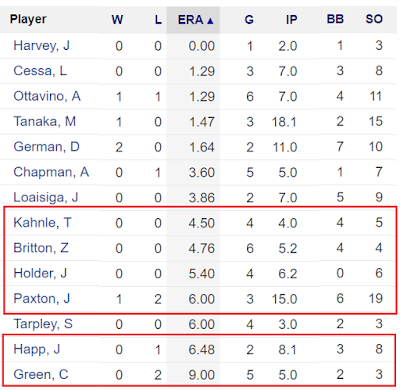Open Cessa, L player link
The image size is (400, 390).
(x=40, y=71)
